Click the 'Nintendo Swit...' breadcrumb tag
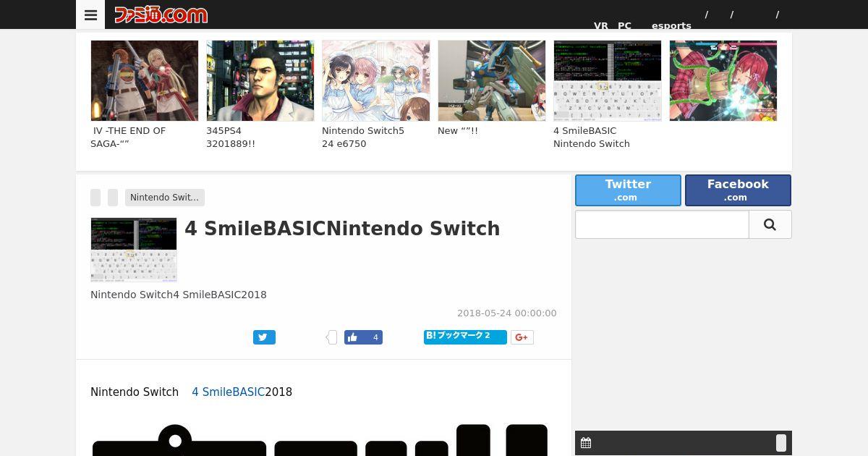 (164, 198)
